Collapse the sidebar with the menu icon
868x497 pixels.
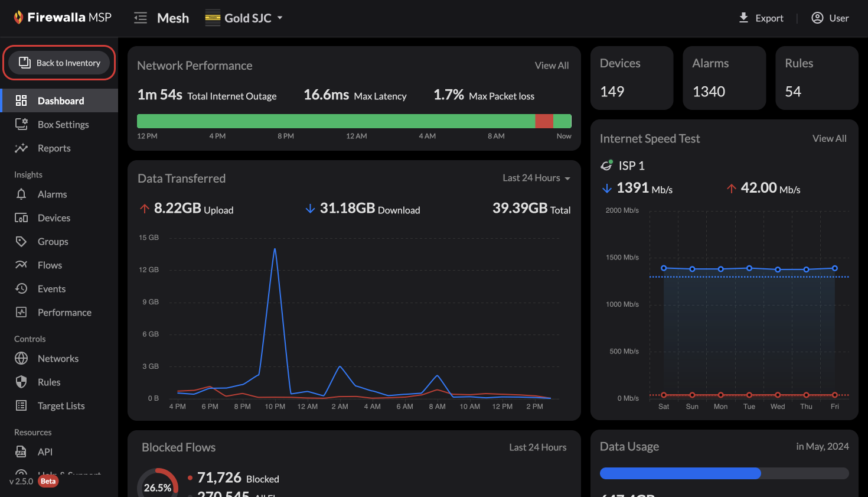pos(141,18)
